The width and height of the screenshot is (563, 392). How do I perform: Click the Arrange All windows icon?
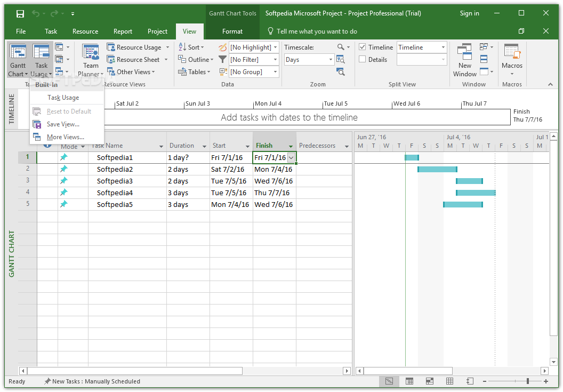[484, 59]
